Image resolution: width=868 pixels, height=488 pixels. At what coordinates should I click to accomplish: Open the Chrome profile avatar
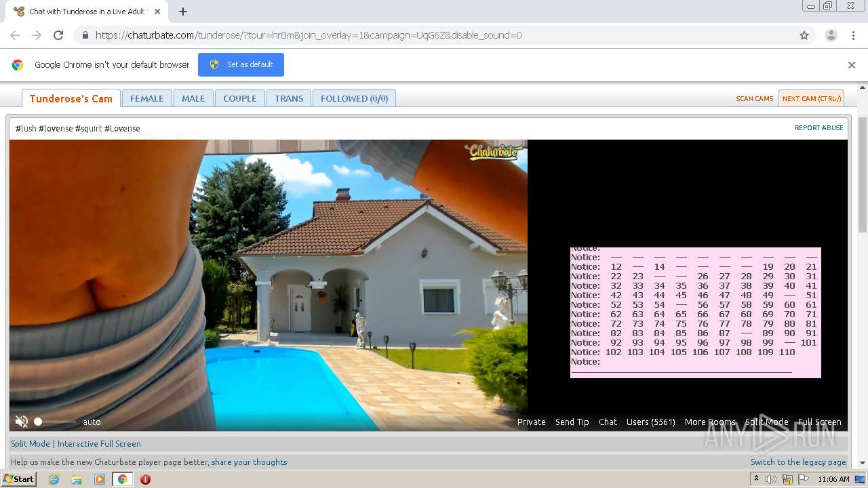831,35
